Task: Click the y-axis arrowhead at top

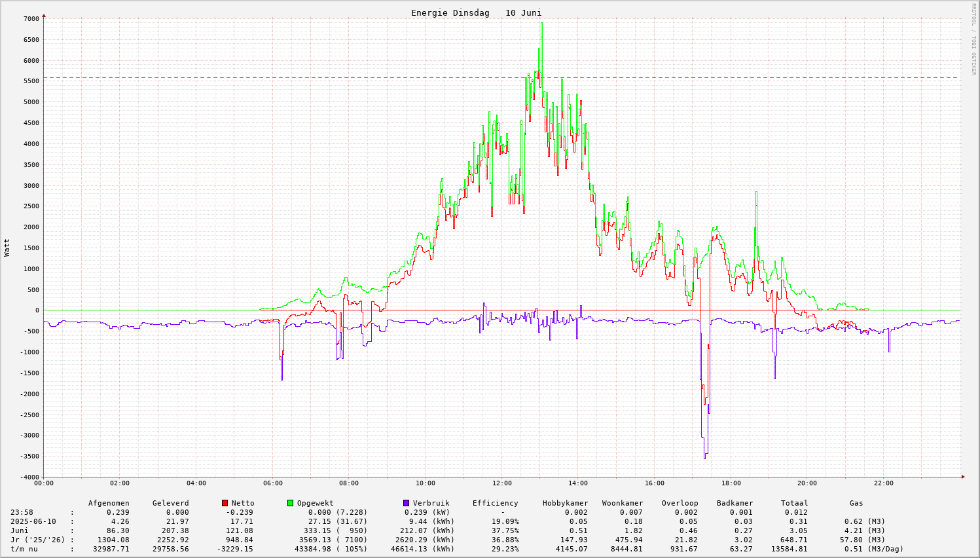Action: pyautogui.click(x=44, y=14)
